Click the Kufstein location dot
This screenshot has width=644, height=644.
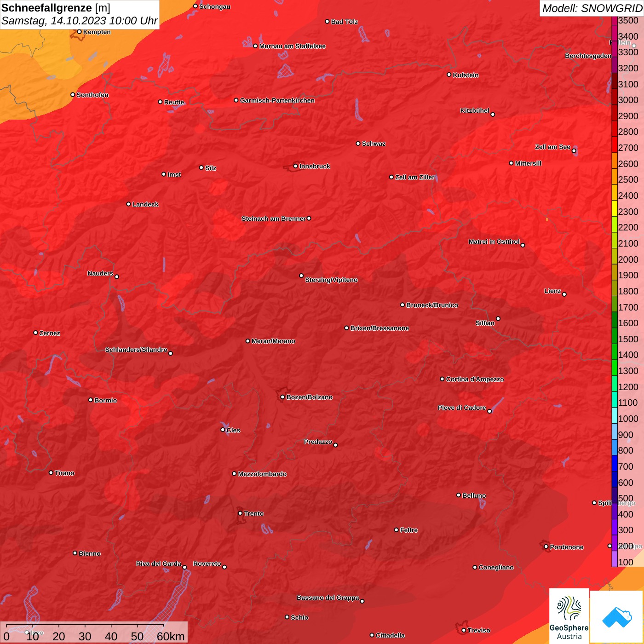[x=449, y=75]
